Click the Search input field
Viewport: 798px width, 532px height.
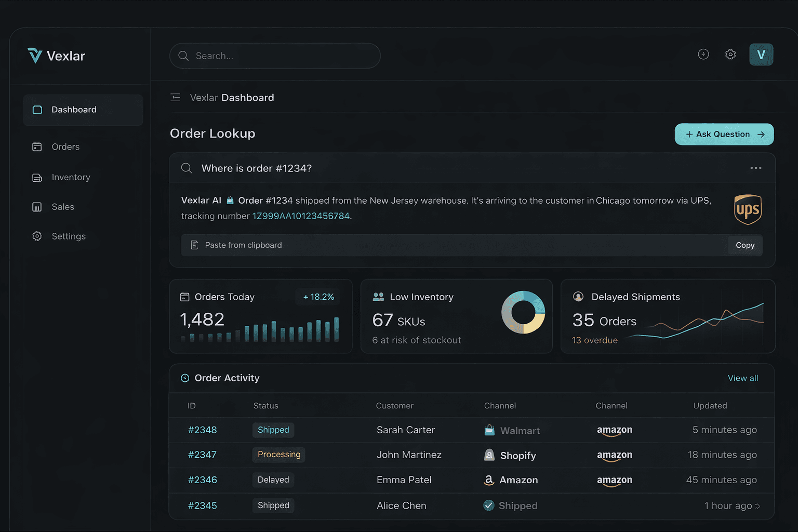pyautogui.click(x=275, y=56)
